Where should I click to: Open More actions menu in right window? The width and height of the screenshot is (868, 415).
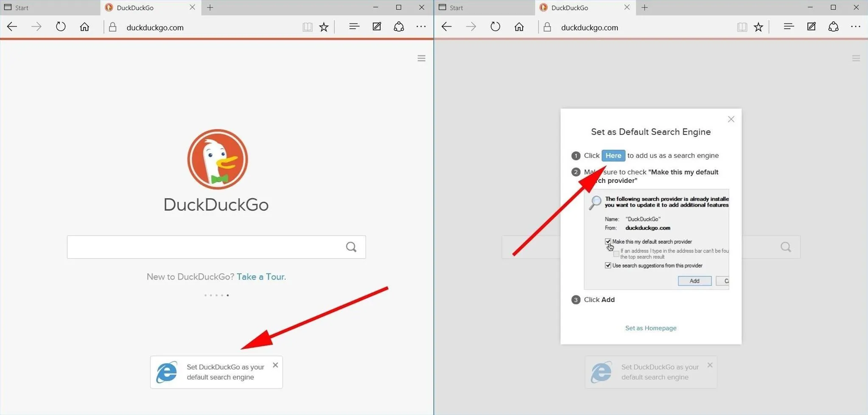click(855, 27)
